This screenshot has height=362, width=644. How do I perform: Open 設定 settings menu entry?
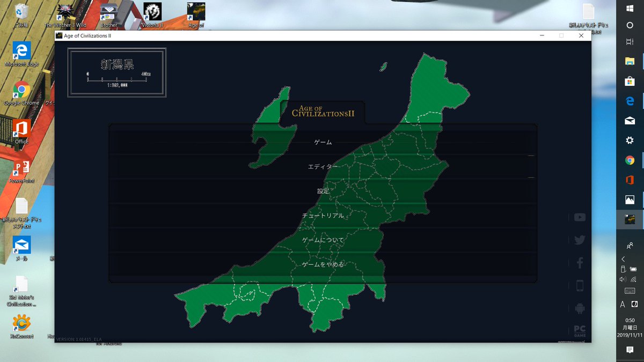tap(323, 191)
